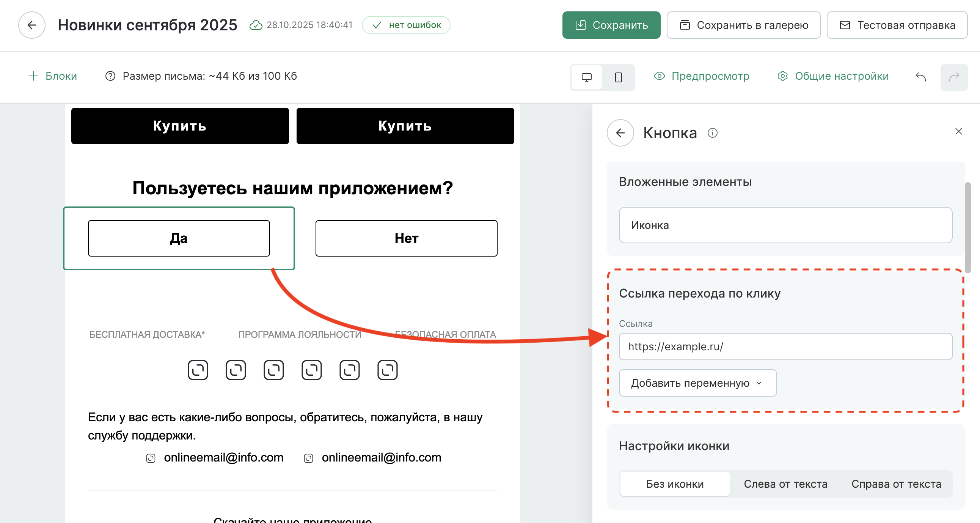The width and height of the screenshot is (980, 523).
Task: Click the Сохранить button
Action: pos(611,25)
